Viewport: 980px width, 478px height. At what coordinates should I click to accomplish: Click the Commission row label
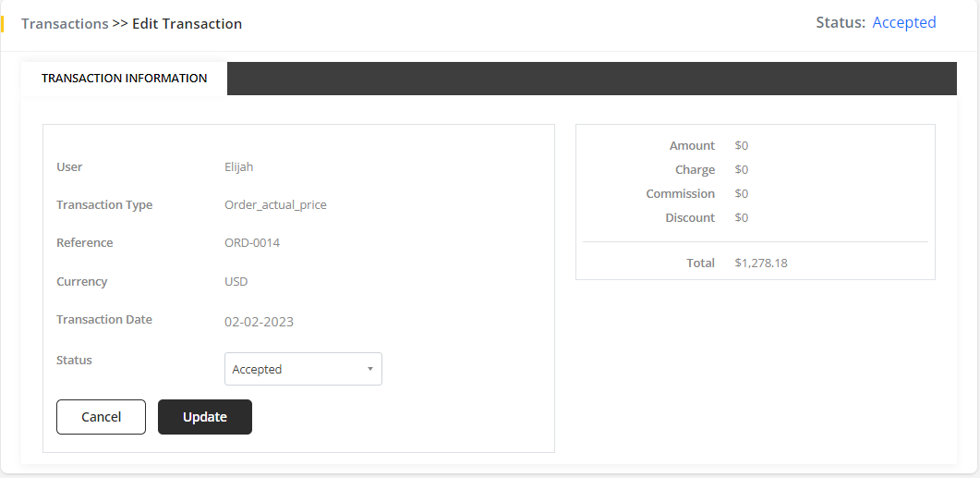coord(680,194)
